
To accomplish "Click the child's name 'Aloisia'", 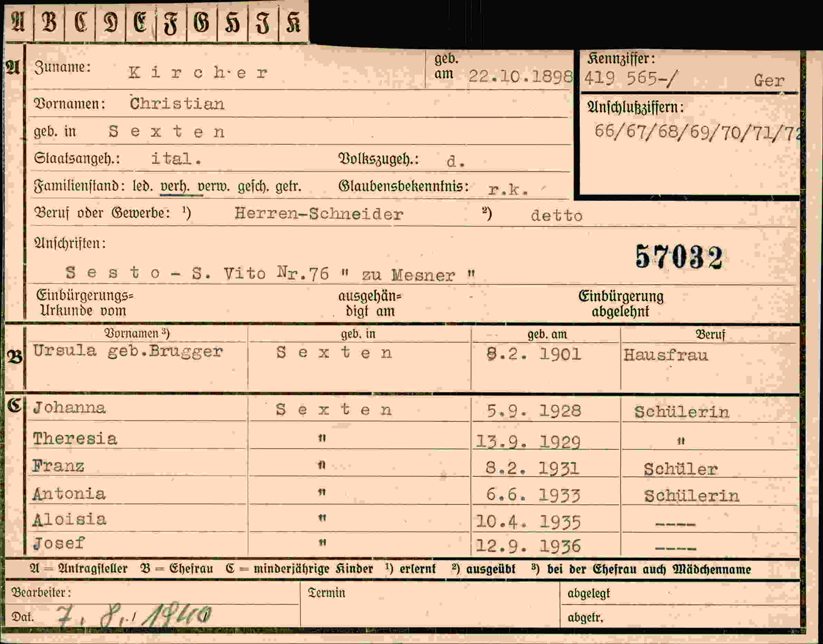I will tap(69, 519).
